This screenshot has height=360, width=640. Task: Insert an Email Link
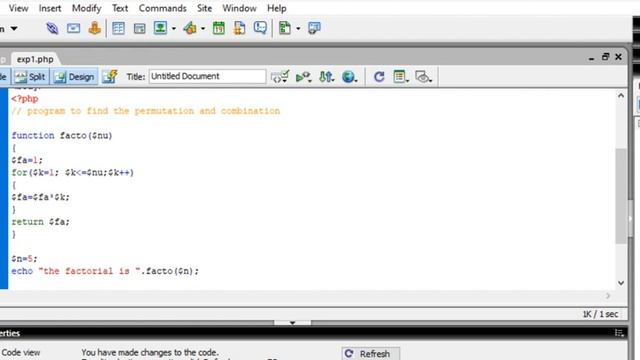coord(73,28)
